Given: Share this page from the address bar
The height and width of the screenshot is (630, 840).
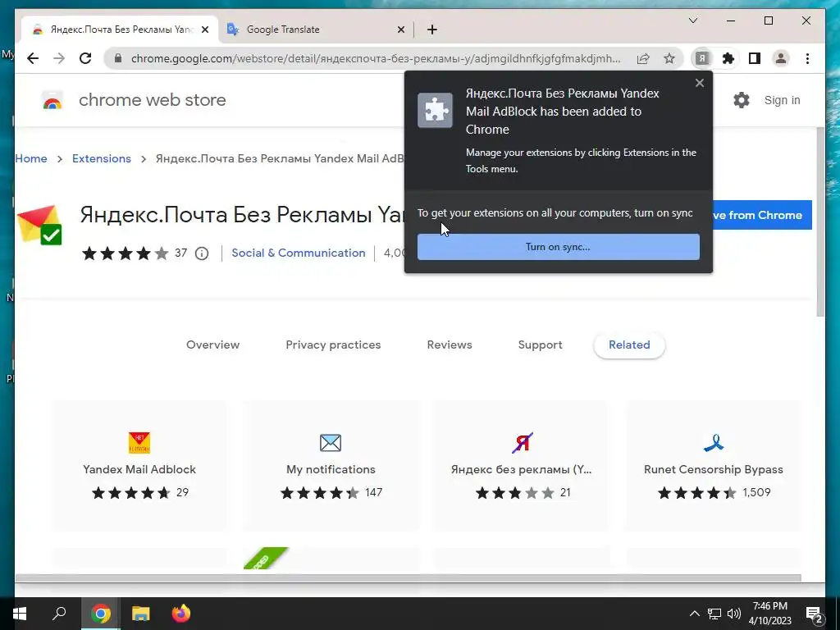Looking at the screenshot, I should [643, 58].
